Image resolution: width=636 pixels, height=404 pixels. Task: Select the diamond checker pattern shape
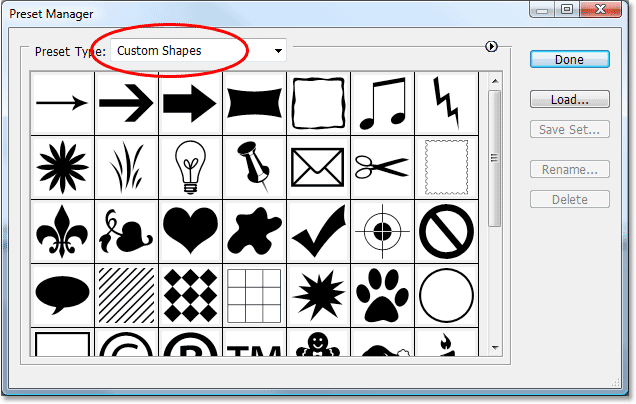pos(190,294)
